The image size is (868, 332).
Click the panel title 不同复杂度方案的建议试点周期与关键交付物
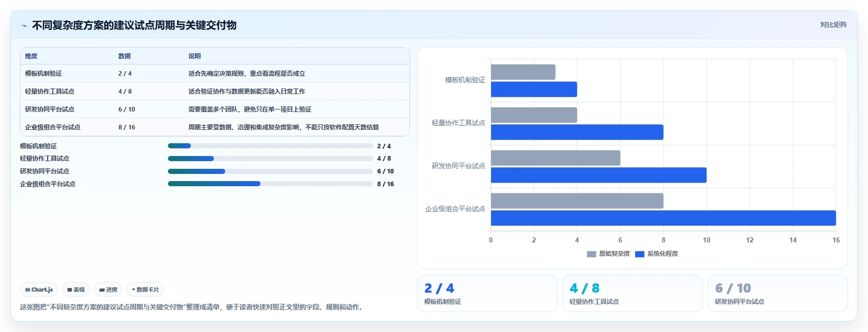tap(134, 26)
